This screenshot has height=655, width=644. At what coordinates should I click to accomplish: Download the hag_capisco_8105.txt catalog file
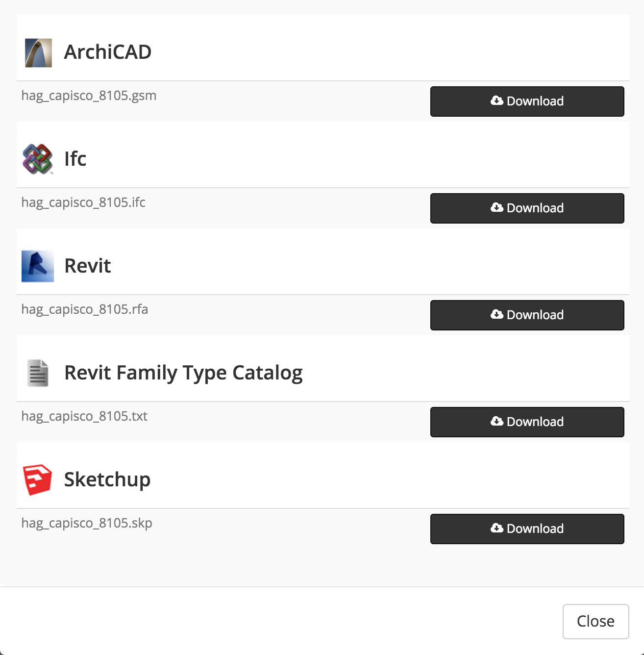(x=527, y=422)
